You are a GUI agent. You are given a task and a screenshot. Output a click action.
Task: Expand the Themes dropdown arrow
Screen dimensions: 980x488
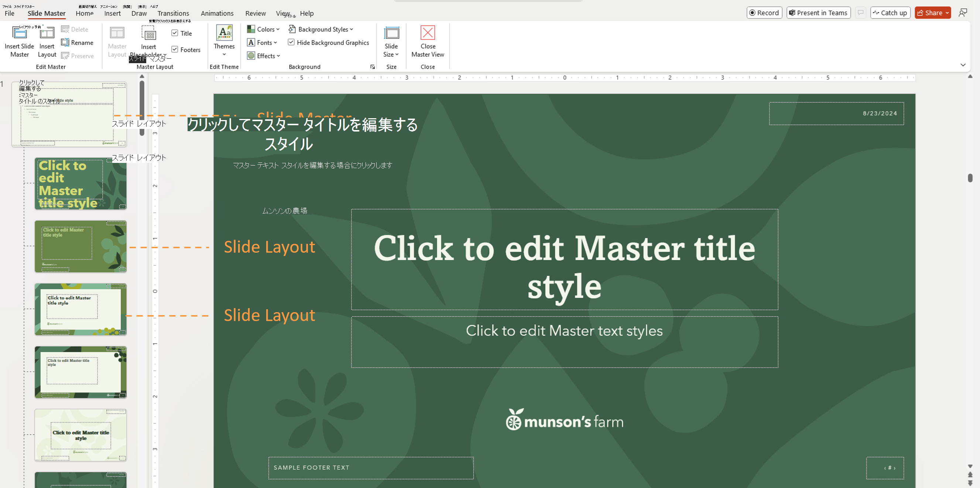point(224,55)
